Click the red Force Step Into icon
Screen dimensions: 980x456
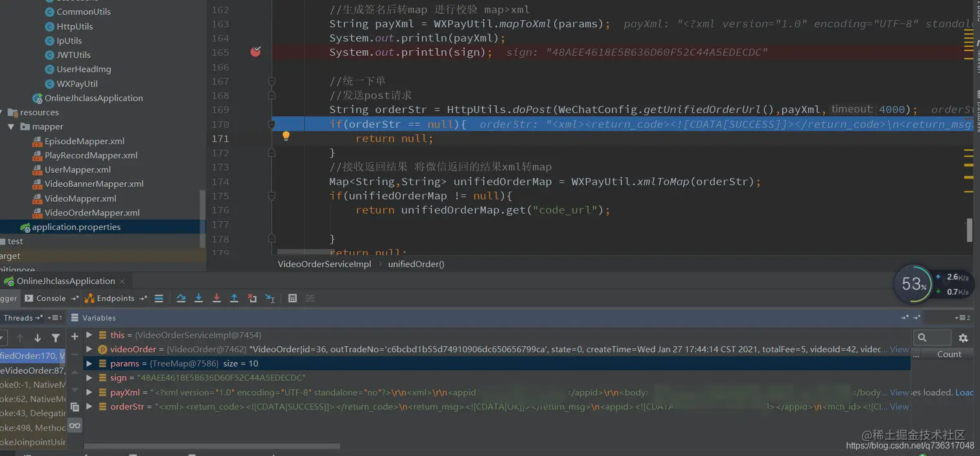pos(216,298)
